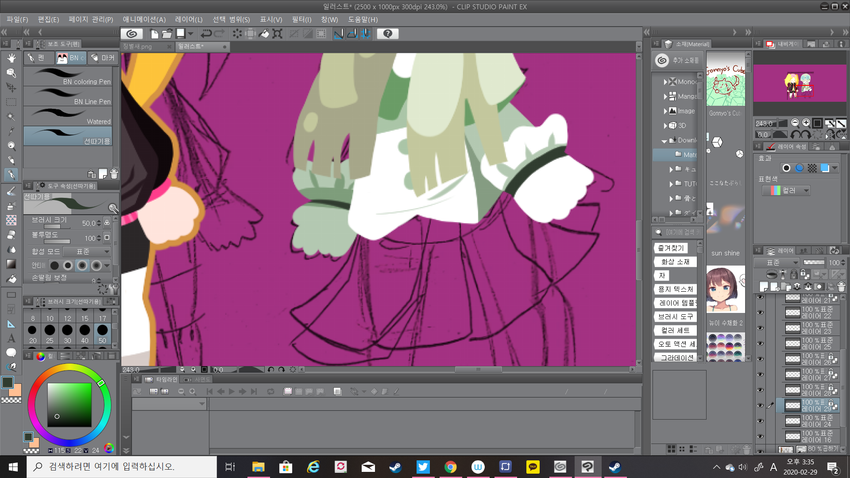
Task: Click the 컬러 세트 tag button
Action: click(x=675, y=330)
